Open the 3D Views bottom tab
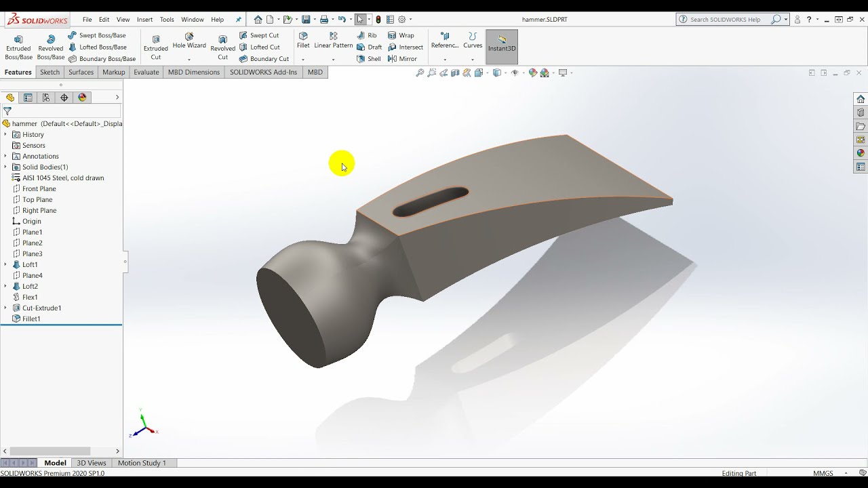Screen dimensions: 868x488 (92, 463)
